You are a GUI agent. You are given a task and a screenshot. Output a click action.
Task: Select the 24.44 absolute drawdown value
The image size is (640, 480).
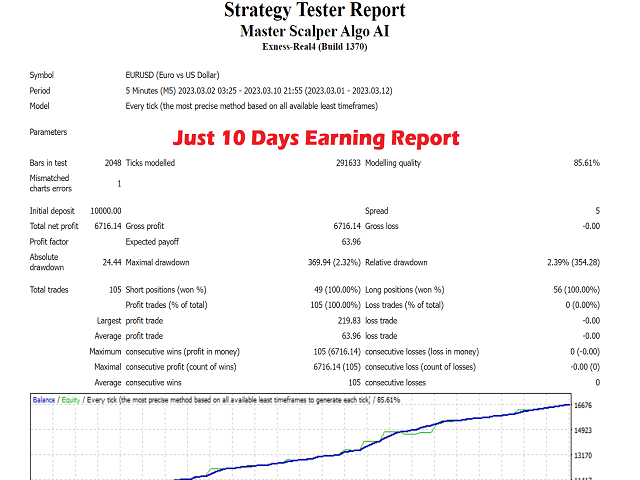(x=112, y=262)
